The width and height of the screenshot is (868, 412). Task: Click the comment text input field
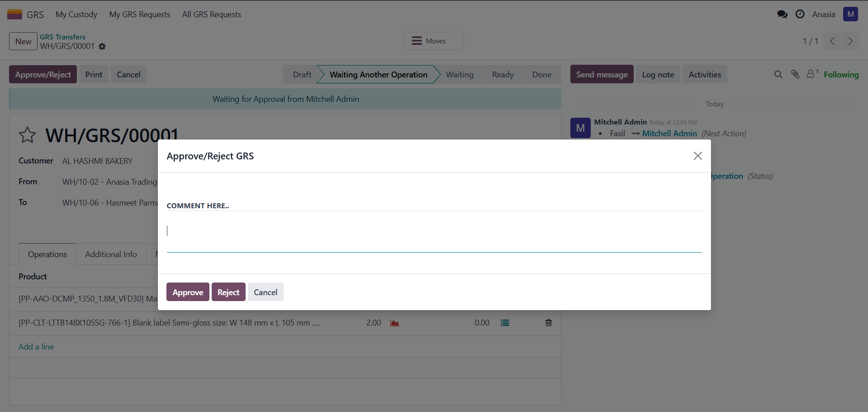click(x=434, y=231)
